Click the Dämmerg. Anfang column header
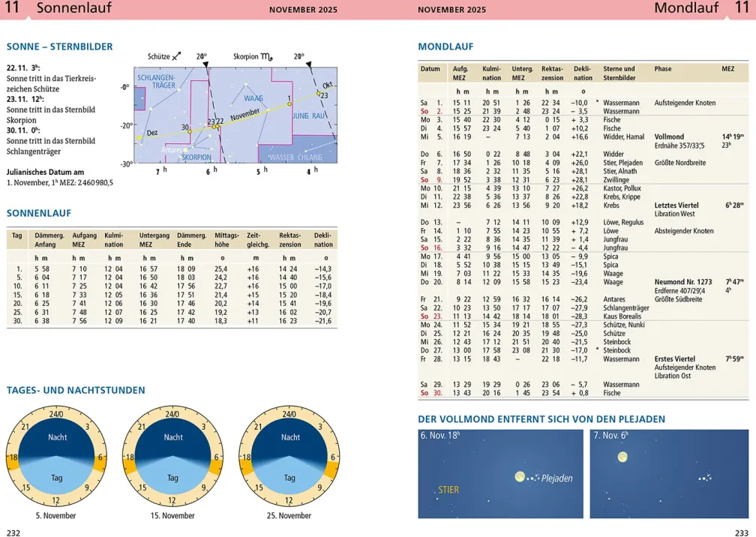 click(49, 240)
